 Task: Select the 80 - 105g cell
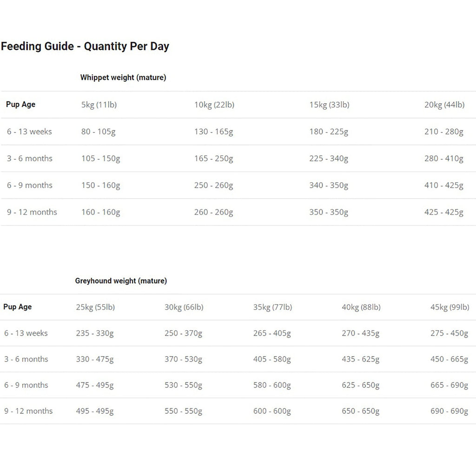click(x=99, y=132)
